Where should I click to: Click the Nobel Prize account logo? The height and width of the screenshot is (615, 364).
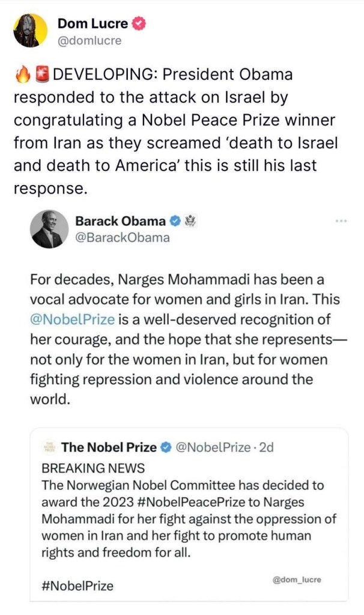(x=49, y=447)
